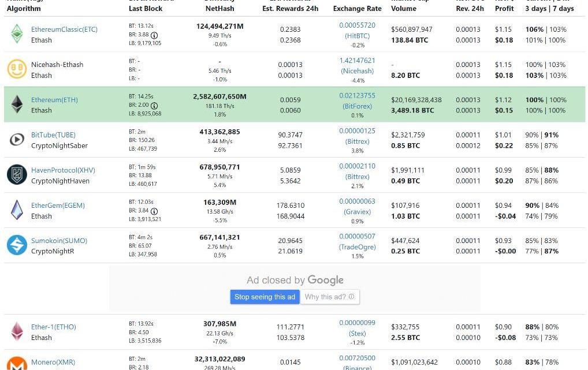
Task: Click the 0.00000507 exchange rate link
Action: [357, 236]
